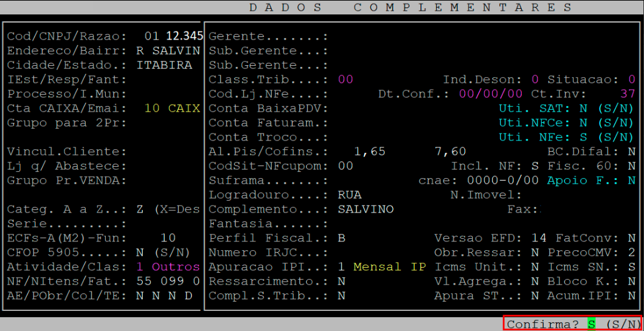Click the Conta Troco field label
The height and width of the screenshot is (331, 644).
click(x=268, y=137)
